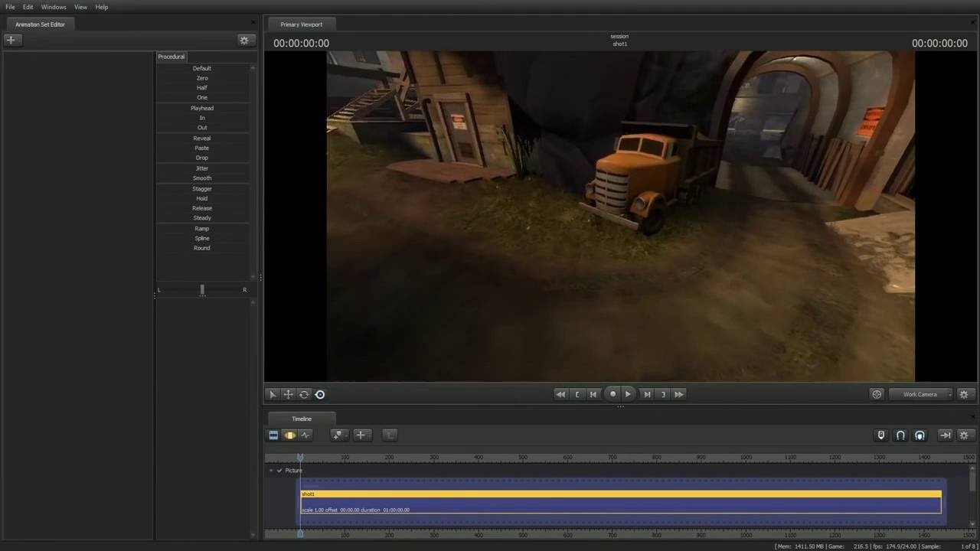Switch to the Procedural presets tab
Viewport: 980px width, 551px height.
(171, 57)
